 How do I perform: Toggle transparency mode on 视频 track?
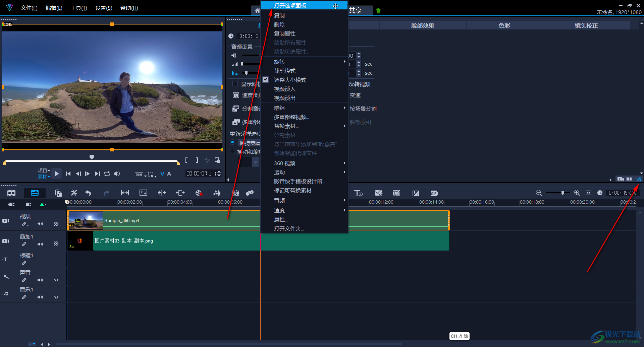56,224
